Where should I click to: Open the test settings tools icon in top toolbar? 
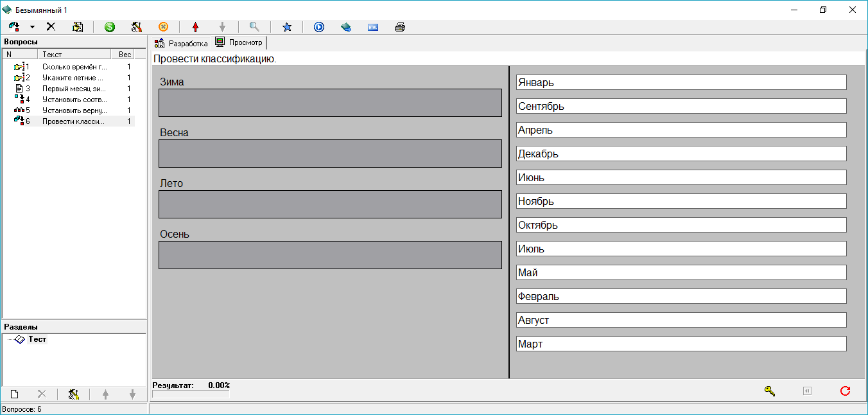coord(136,27)
